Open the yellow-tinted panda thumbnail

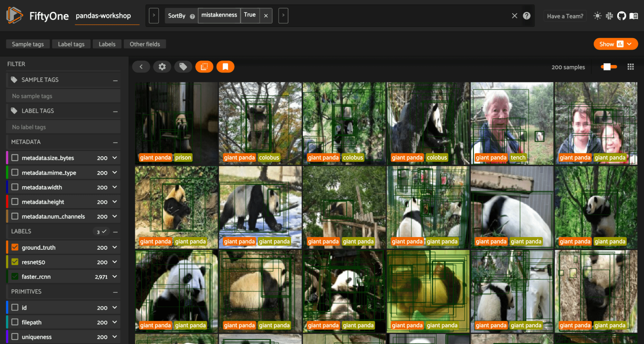point(428,291)
